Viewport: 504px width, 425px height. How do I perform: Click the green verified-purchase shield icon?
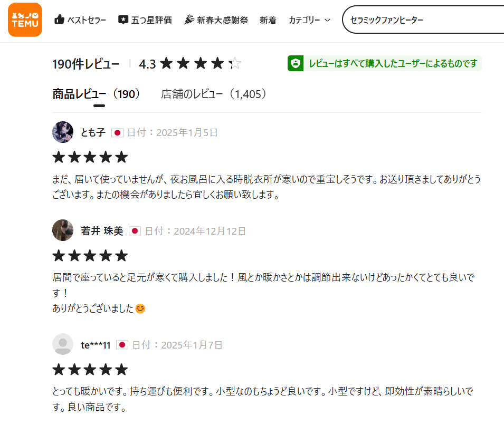296,63
